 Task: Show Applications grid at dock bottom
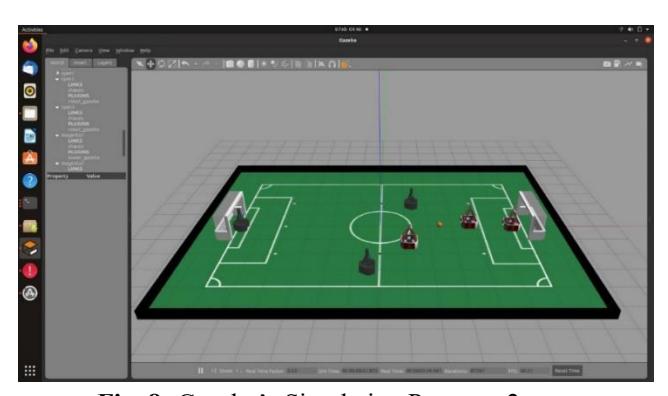tap(30, 371)
